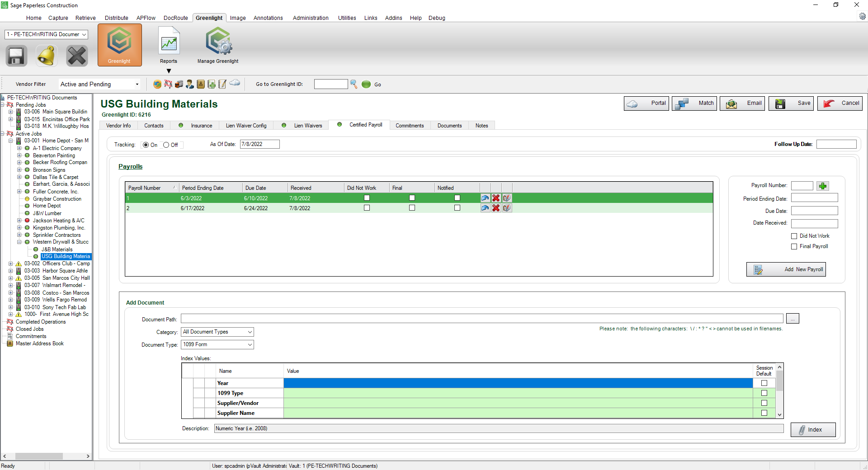This screenshot has height=470, width=868.
Task: Check Final for payroll 2
Action: (412, 208)
